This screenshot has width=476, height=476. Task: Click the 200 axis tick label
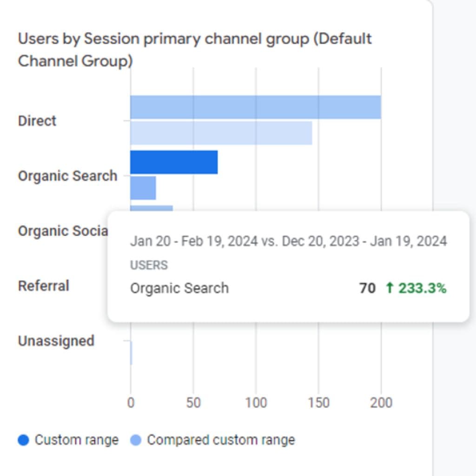[x=381, y=403]
